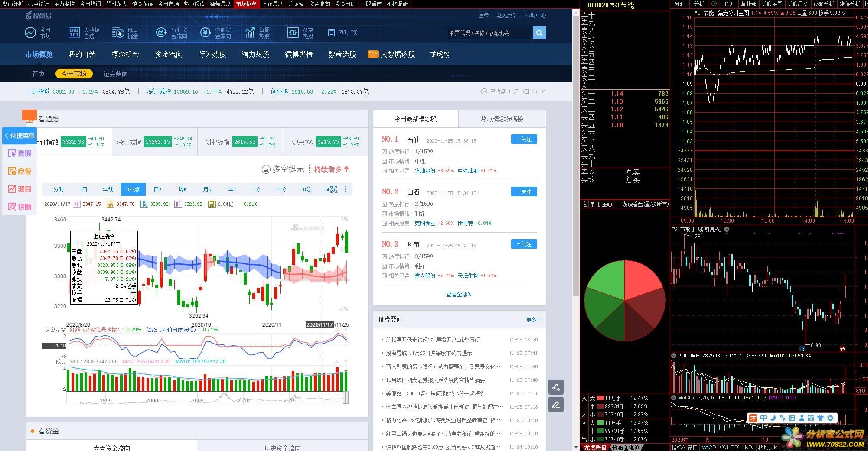Screen dimensions: 868x451
Task: Open 营业部 tab in stock toolbar
Action: [748, 4]
